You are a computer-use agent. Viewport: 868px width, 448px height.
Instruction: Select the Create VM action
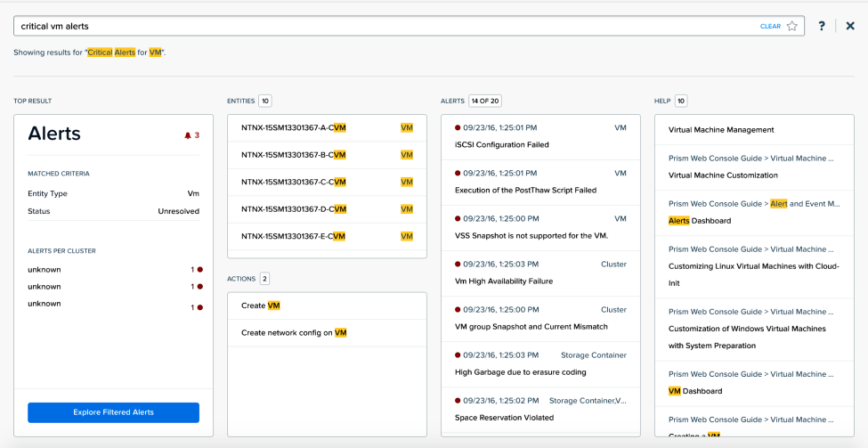coord(327,305)
